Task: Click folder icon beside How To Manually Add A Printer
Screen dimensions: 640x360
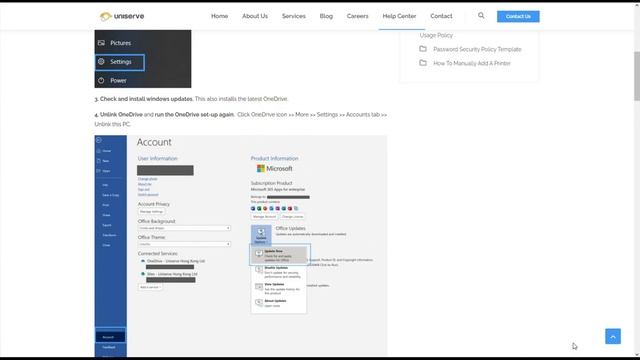Action: (x=423, y=63)
